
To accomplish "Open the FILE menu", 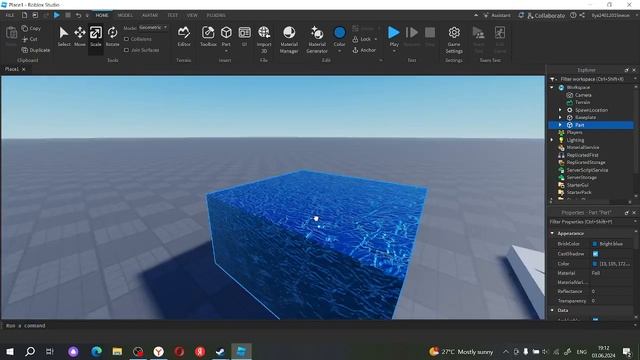I will click(x=9, y=15).
